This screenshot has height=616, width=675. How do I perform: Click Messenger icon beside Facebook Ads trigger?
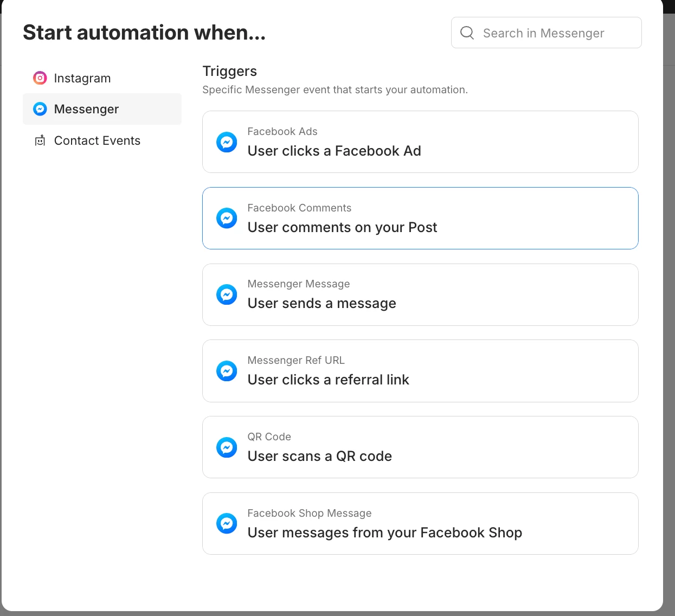tap(227, 142)
